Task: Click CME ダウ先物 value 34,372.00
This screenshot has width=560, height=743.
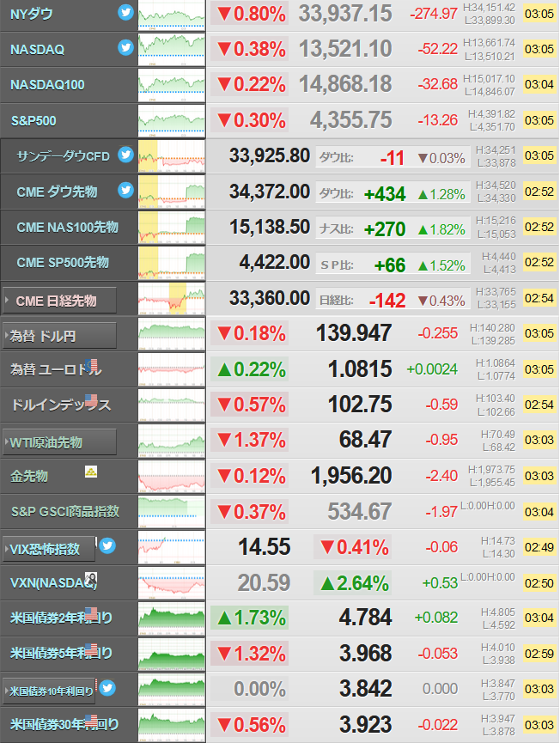Action: 270,192
